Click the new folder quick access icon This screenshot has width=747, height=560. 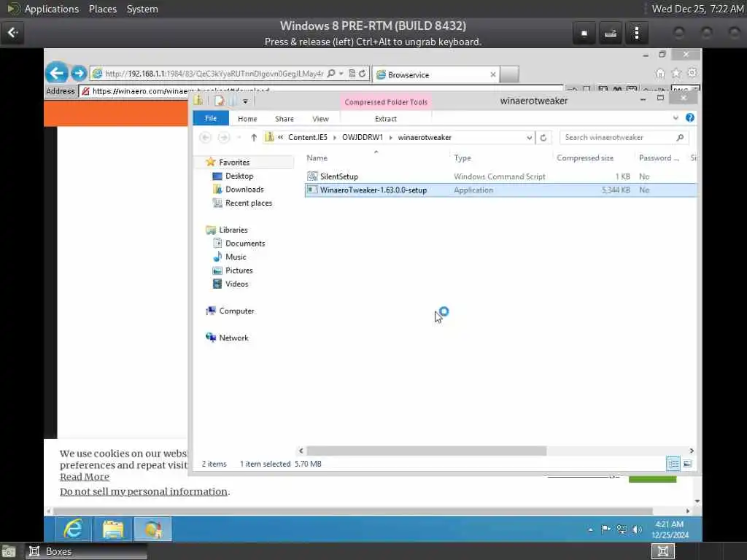[233, 101]
